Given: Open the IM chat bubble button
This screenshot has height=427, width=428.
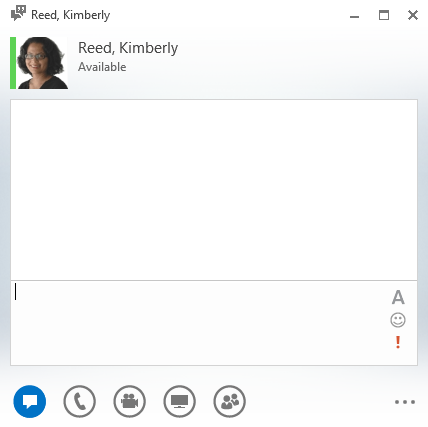Looking at the screenshot, I should [x=30, y=401].
